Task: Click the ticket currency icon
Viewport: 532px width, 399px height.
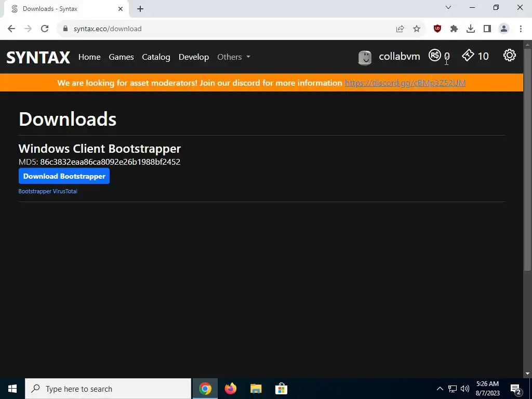Action: (x=468, y=55)
